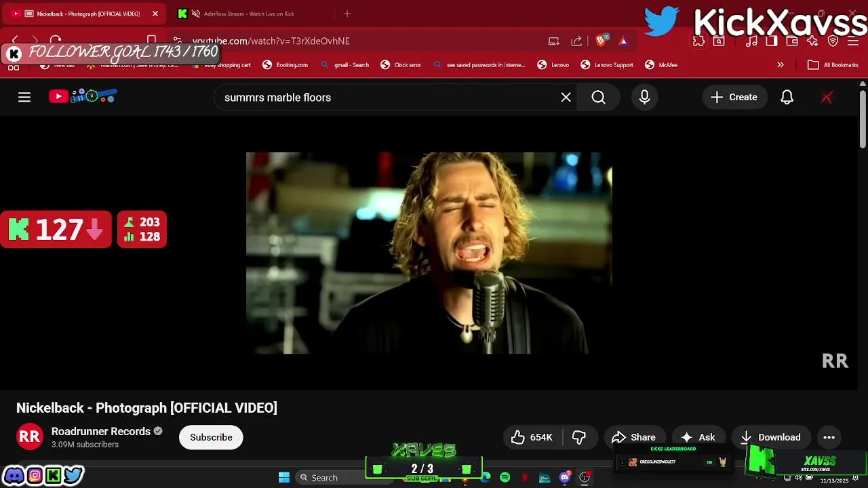Viewport: 868px width, 488px height.
Task: Open more actions three-dot menu
Action: (x=829, y=437)
